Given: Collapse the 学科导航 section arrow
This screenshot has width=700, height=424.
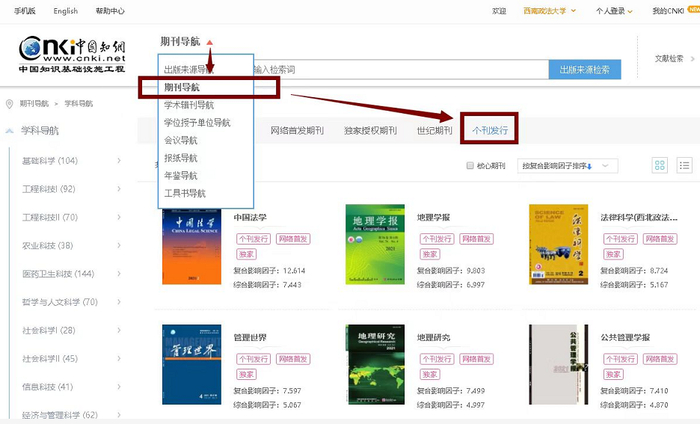Looking at the screenshot, I should pyautogui.click(x=9, y=131).
